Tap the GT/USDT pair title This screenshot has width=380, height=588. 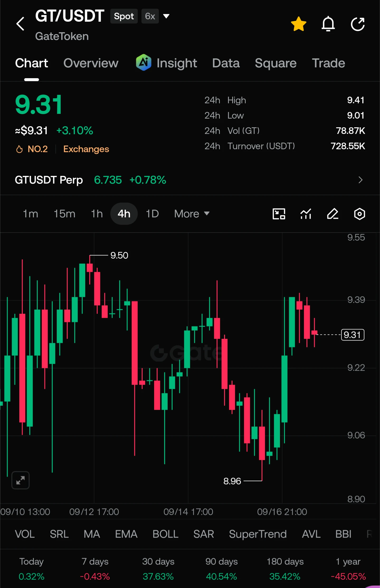70,16
